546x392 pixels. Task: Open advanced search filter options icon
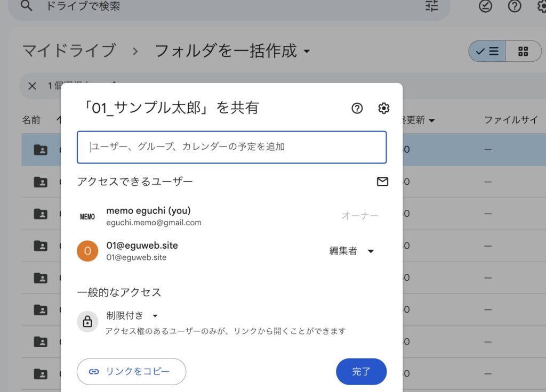431,6
